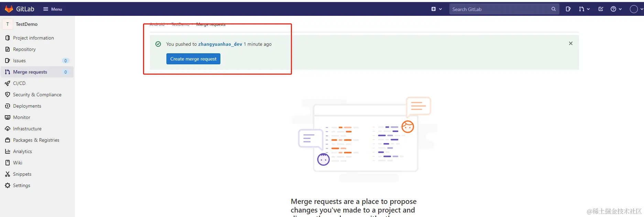644x217 pixels.
Task: Focus the Search GitLab field
Action: (x=504, y=9)
